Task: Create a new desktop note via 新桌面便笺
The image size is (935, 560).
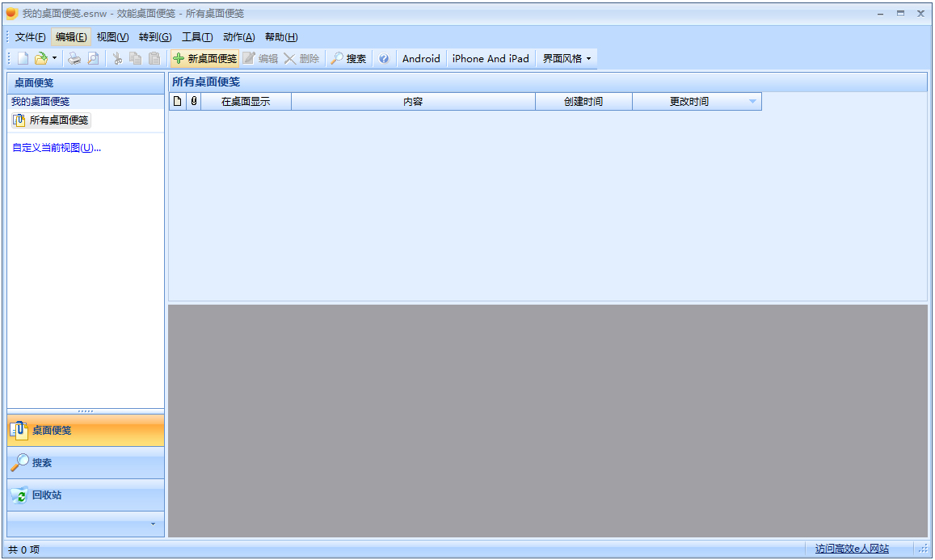Action: pyautogui.click(x=204, y=58)
